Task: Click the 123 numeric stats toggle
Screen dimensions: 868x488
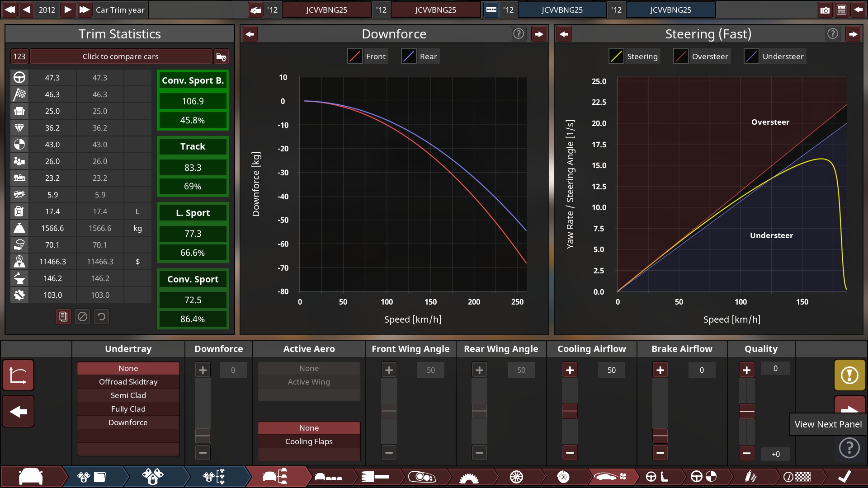Action: 19,56
